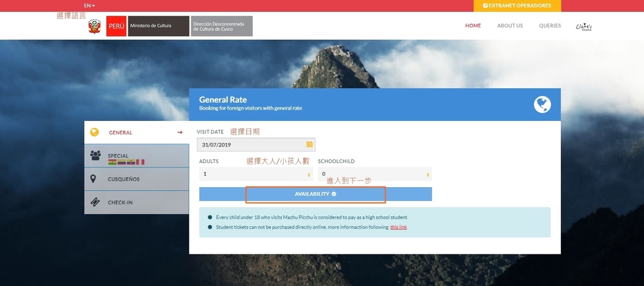The height and width of the screenshot is (286, 644).
Task: Click the Peru coat of arms logo
Action: pos(94,26)
